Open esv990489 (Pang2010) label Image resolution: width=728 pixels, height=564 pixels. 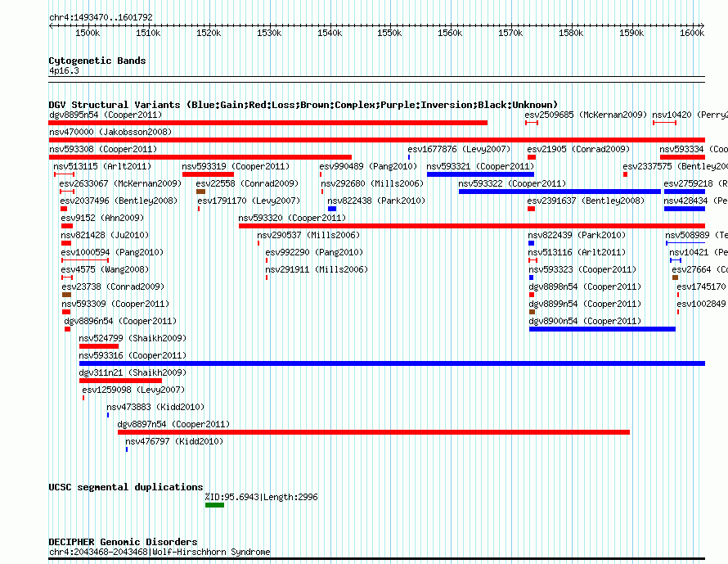368,166
